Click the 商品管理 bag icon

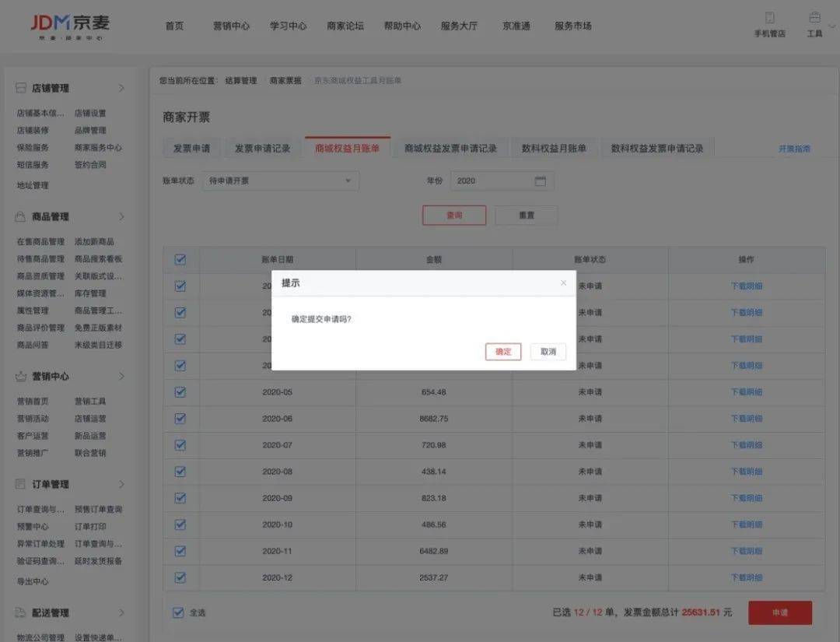(x=21, y=216)
